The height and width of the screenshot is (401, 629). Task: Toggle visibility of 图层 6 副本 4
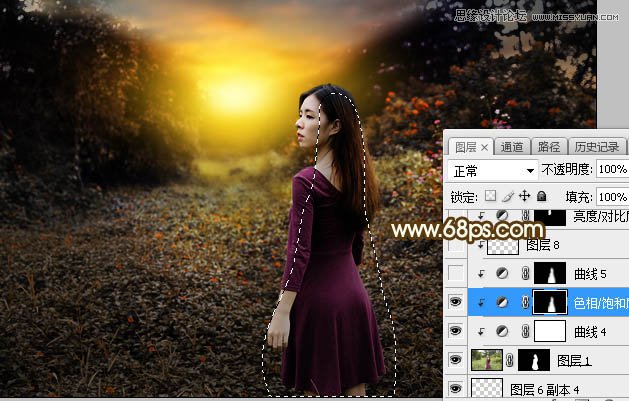[455, 389]
